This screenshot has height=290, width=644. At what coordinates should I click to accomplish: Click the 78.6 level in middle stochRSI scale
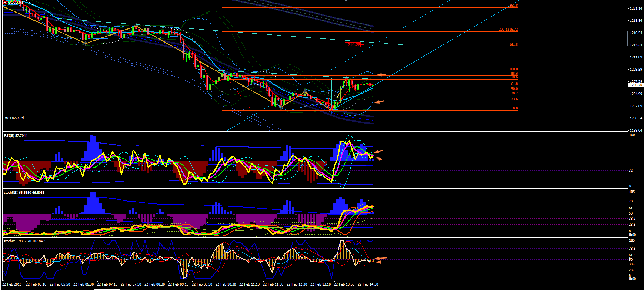tap(632, 201)
